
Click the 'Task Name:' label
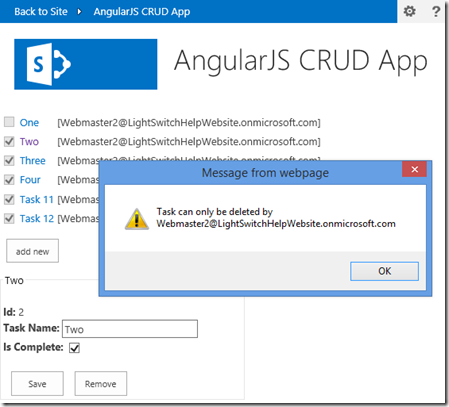(31, 328)
